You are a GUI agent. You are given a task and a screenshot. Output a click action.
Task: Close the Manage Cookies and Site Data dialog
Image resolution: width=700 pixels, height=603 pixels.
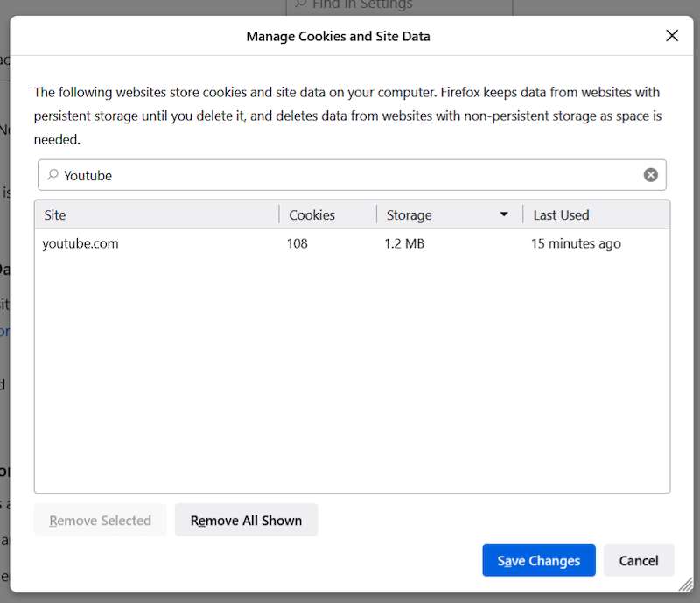coord(672,36)
